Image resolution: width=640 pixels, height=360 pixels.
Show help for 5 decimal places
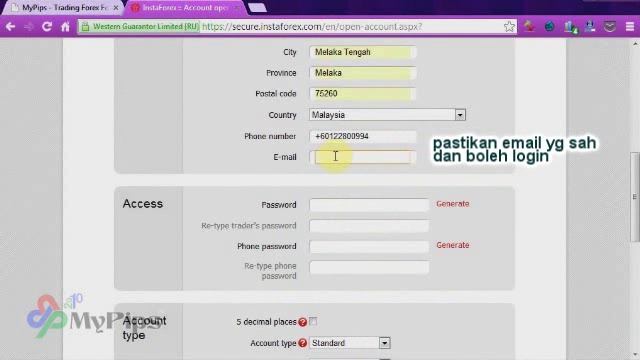[x=302, y=322]
